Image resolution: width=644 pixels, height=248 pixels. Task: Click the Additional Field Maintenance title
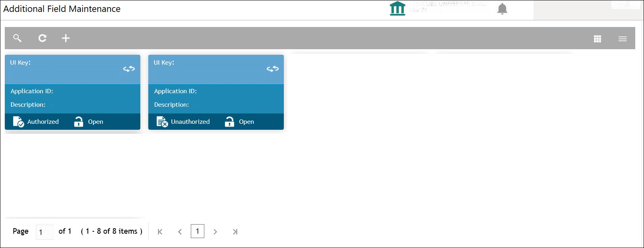click(62, 9)
